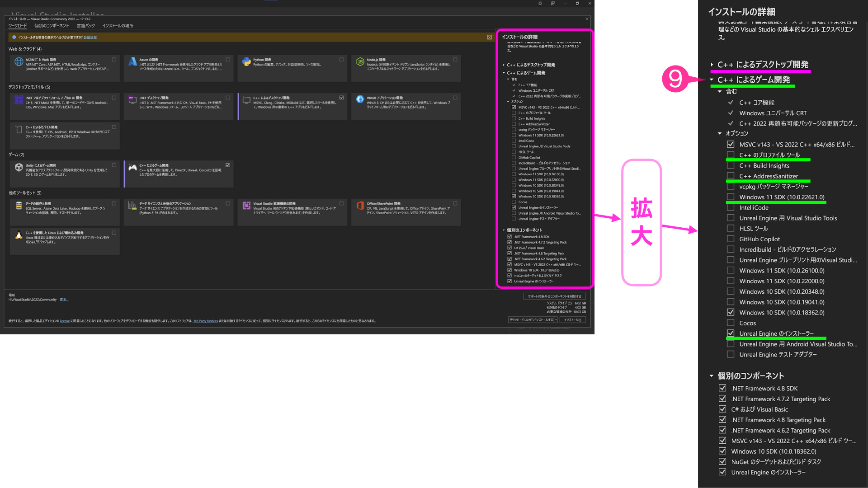Toggle Unreal Engine のインストーラー option checkbox in the enlarged view

(x=731, y=333)
